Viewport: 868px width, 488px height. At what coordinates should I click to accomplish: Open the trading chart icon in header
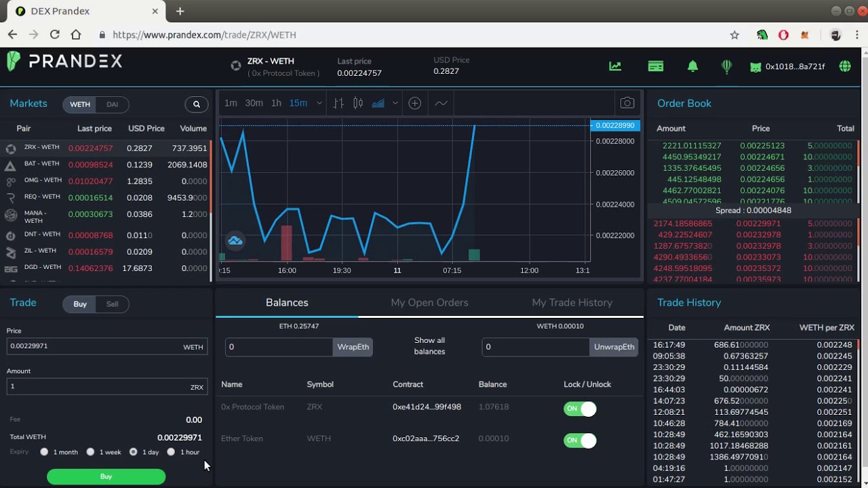pos(615,66)
